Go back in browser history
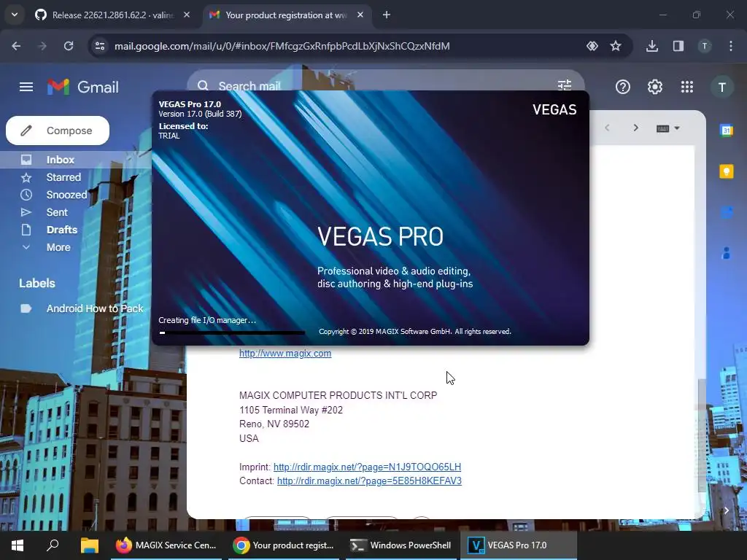The height and width of the screenshot is (560, 747). click(x=16, y=46)
